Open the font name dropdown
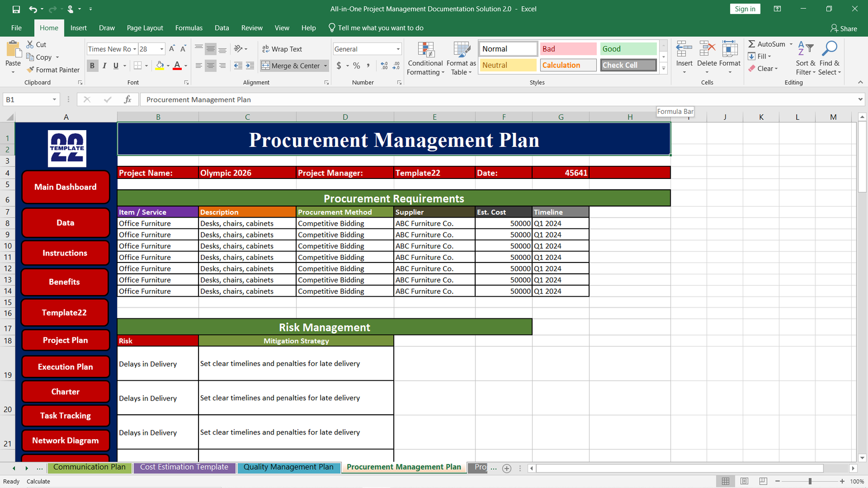 pyautogui.click(x=135, y=49)
